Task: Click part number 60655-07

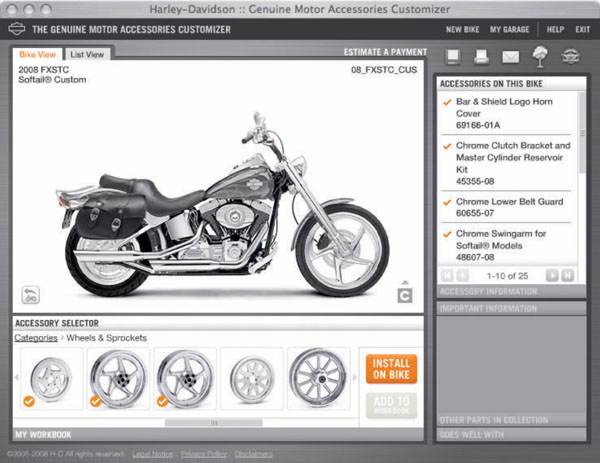Action: click(x=475, y=213)
